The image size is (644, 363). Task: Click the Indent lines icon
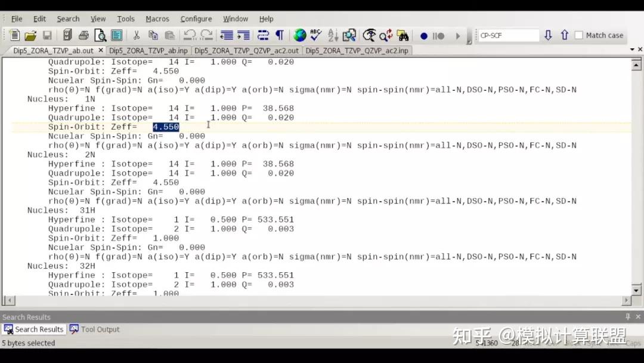click(x=243, y=35)
